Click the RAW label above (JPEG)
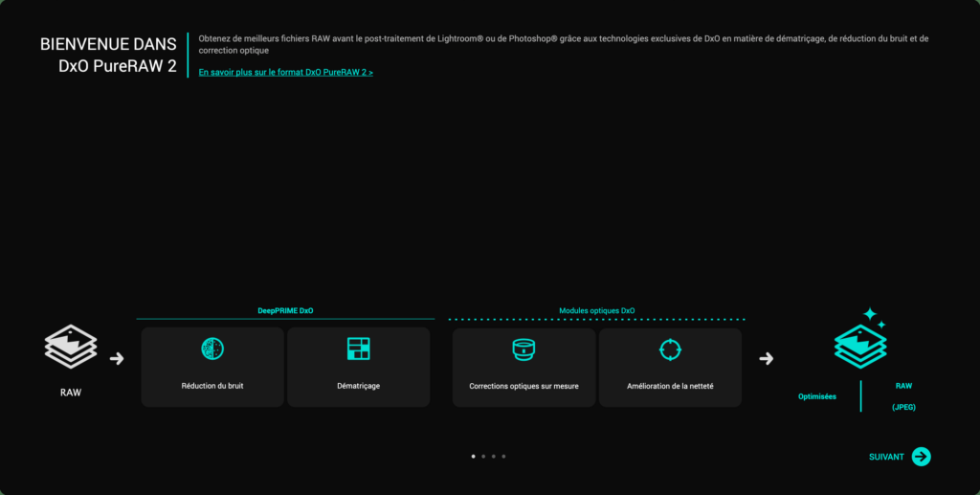The image size is (980, 495). point(903,386)
